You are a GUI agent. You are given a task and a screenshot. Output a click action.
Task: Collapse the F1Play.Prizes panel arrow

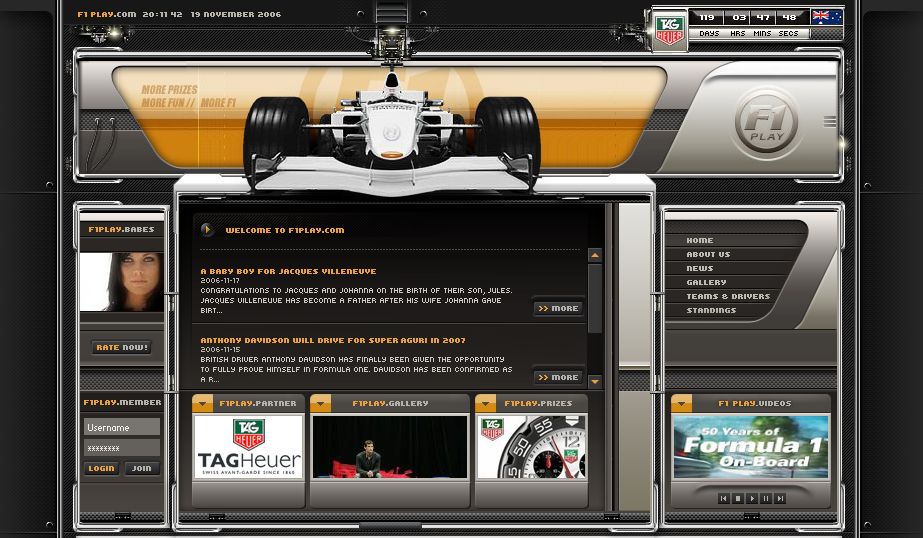[x=485, y=403]
